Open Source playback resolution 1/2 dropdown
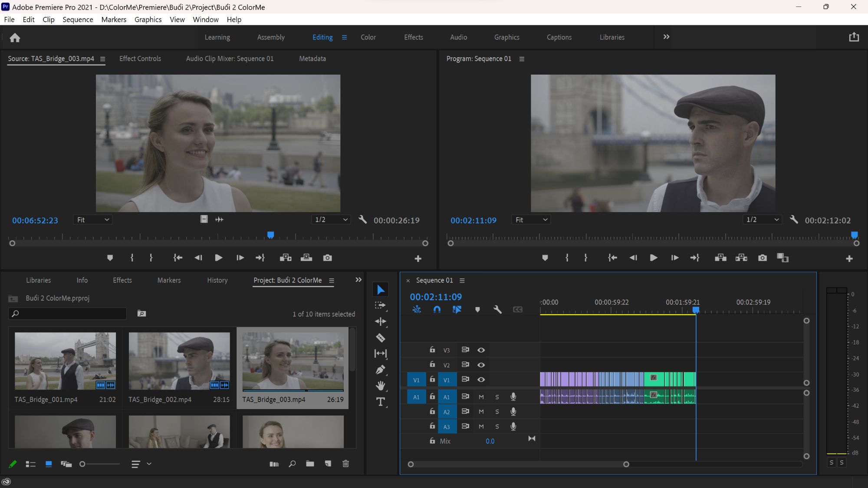The height and width of the screenshot is (488, 868). (331, 219)
